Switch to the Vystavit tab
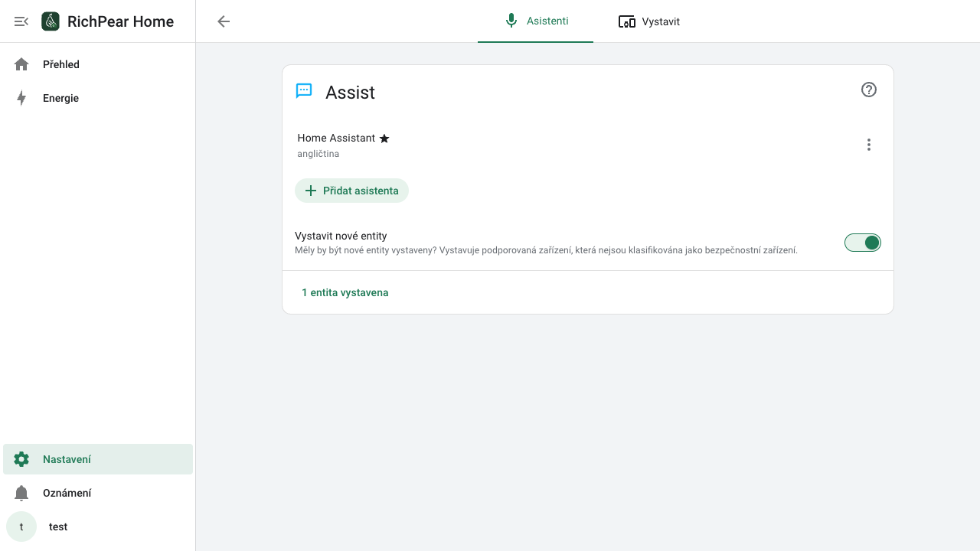Image resolution: width=980 pixels, height=551 pixels. coord(649,21)
